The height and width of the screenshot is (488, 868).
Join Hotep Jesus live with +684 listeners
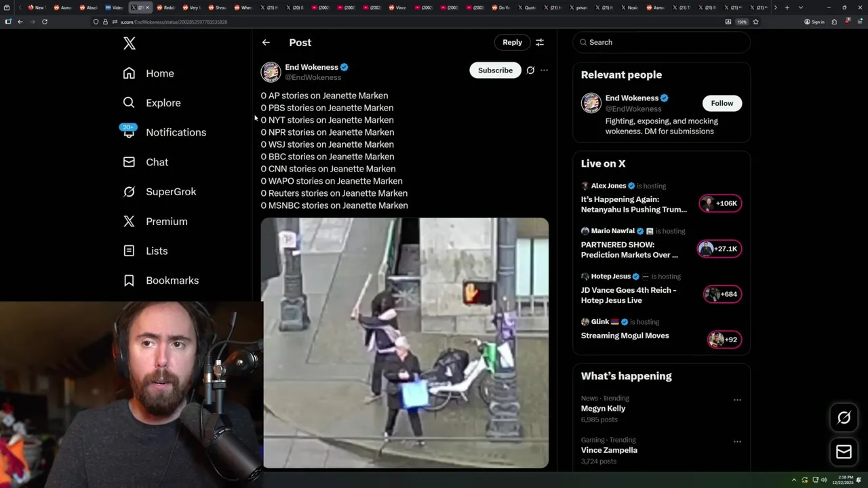pyautogui.click(x=722, y=294)
